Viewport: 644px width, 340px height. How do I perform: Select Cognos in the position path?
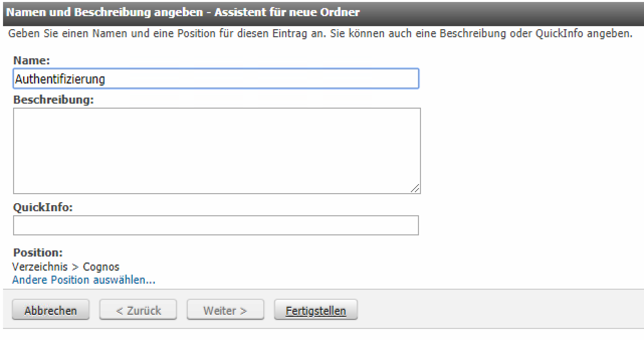click(101, 266)
